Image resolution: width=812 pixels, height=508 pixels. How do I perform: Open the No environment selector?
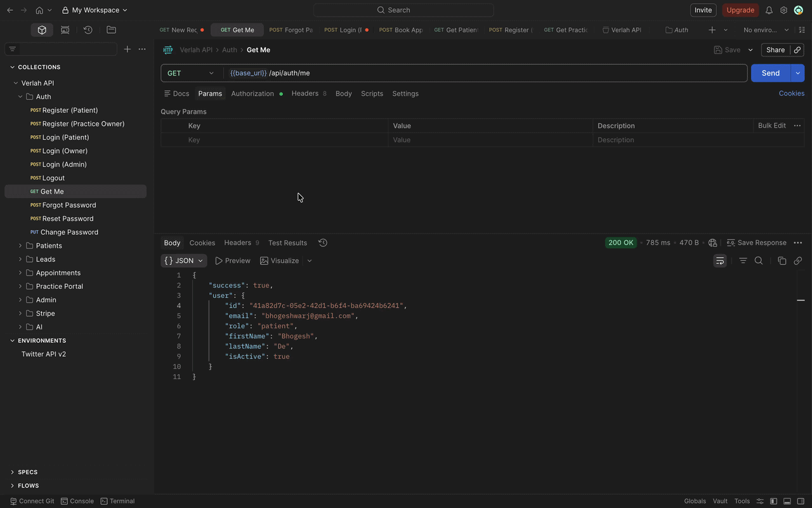(766, 30)
